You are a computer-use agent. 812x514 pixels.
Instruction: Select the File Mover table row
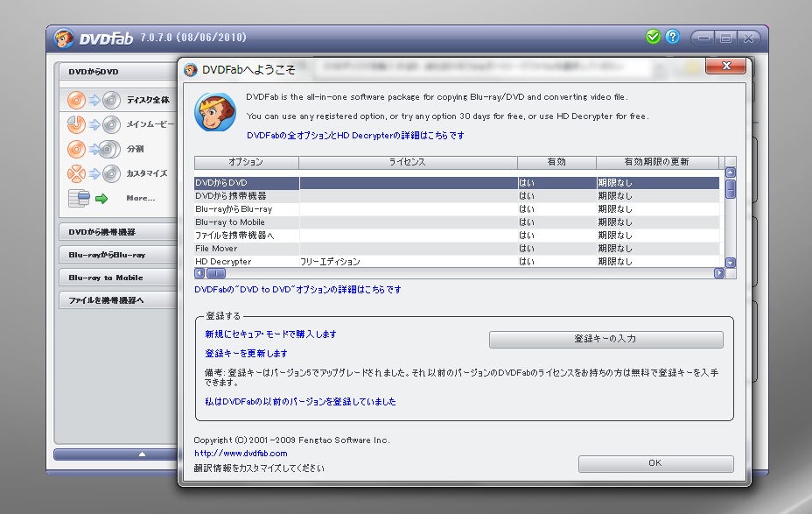(457, 249)
